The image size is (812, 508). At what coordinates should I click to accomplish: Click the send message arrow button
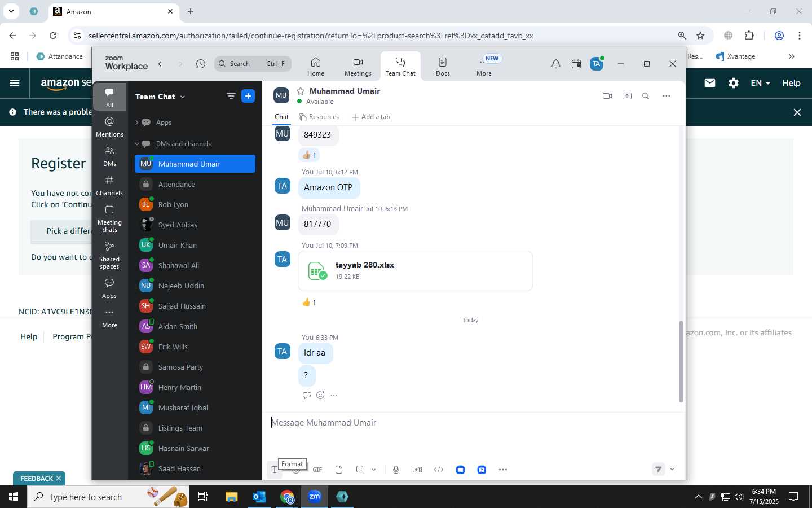[658, 469]
